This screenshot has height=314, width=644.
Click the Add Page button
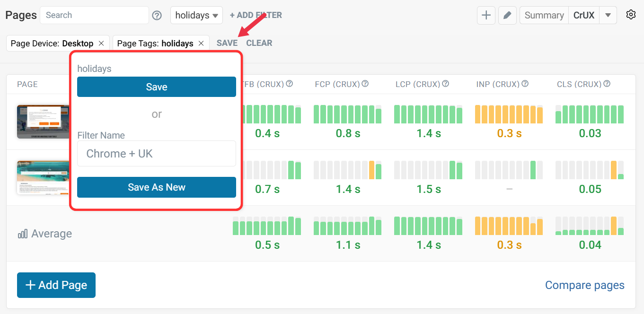tap(56, 285)
